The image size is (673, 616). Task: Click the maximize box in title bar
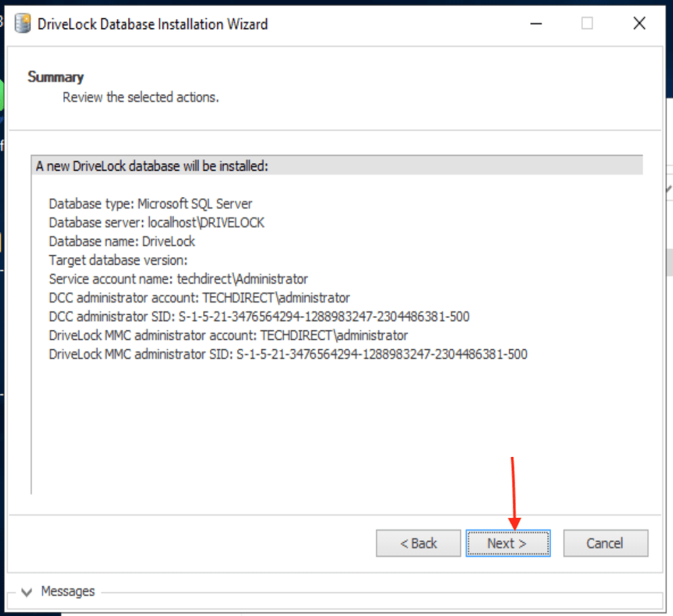[587, 24]
